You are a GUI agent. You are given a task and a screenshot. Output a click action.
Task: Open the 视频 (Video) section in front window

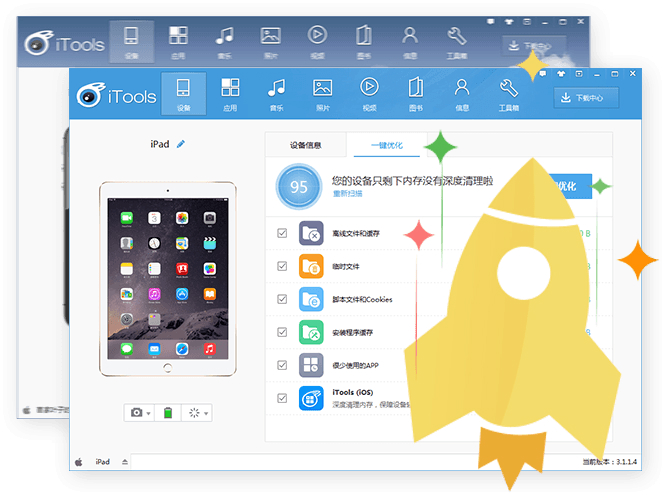[x=369, y=94]
